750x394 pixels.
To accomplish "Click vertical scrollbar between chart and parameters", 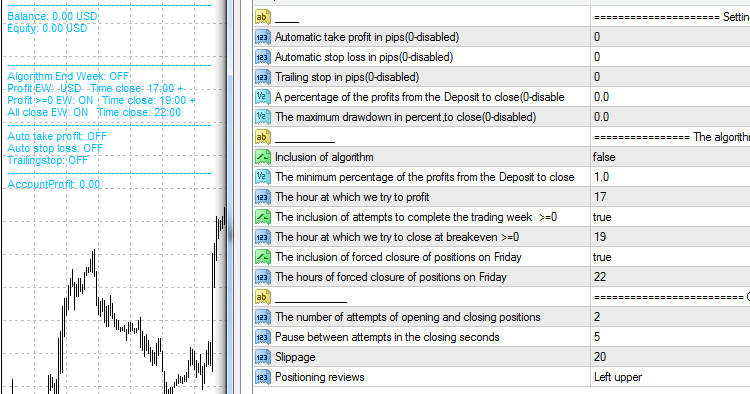I will 230,197.
